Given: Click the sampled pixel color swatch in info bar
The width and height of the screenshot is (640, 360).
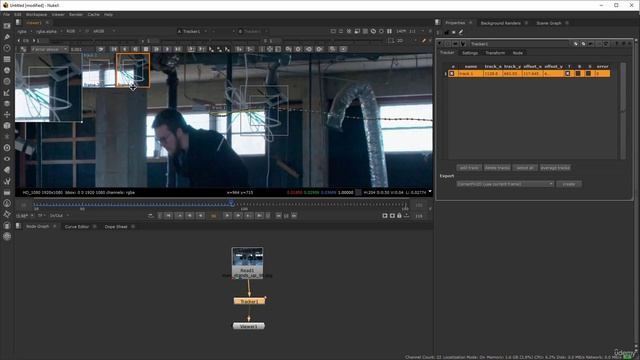Looking at the screenshot, I should (x=358, y=192).
